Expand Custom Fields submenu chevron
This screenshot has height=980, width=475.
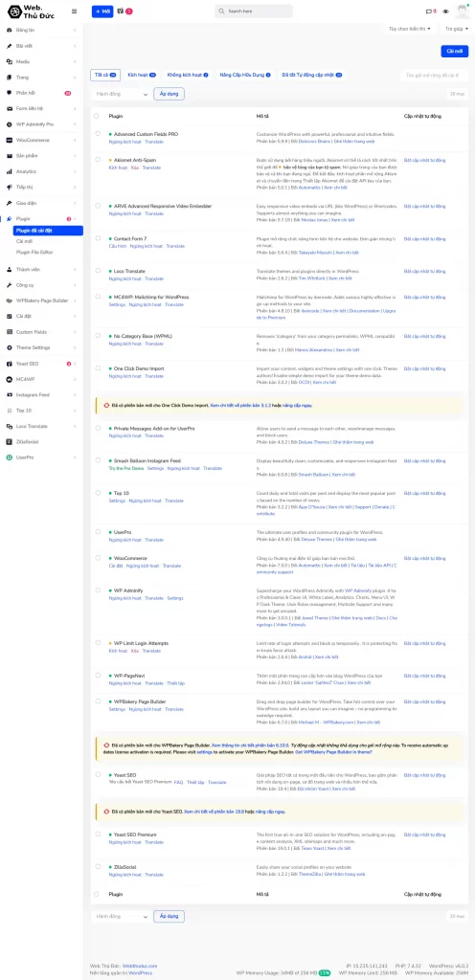point(75,332)
